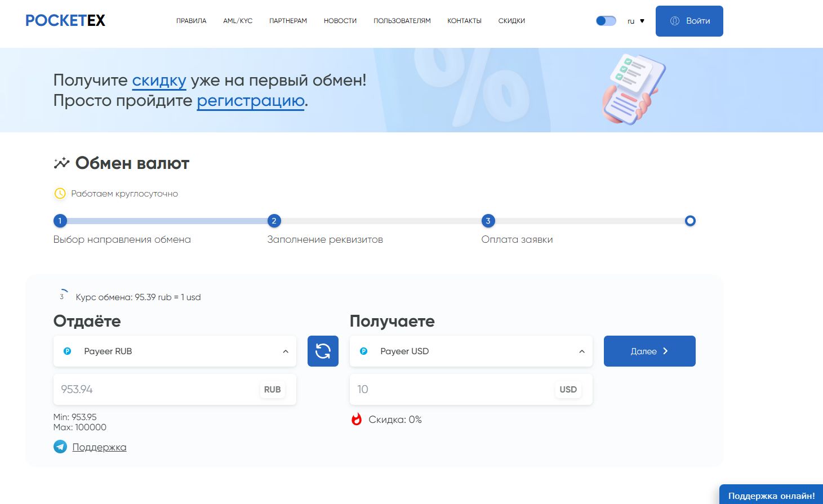Select the Payeer icon in the Получаете field
The image size is (823, 504).
point(364,351)
